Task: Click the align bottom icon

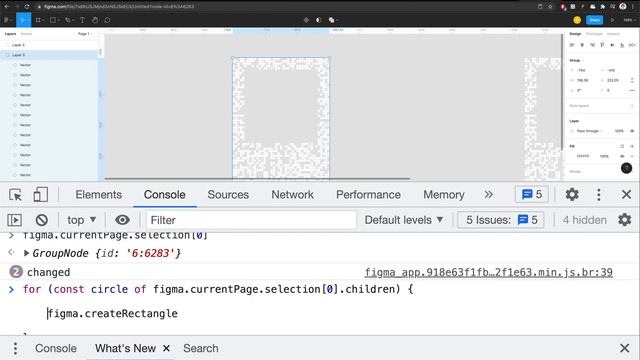Action: [622, 45]
